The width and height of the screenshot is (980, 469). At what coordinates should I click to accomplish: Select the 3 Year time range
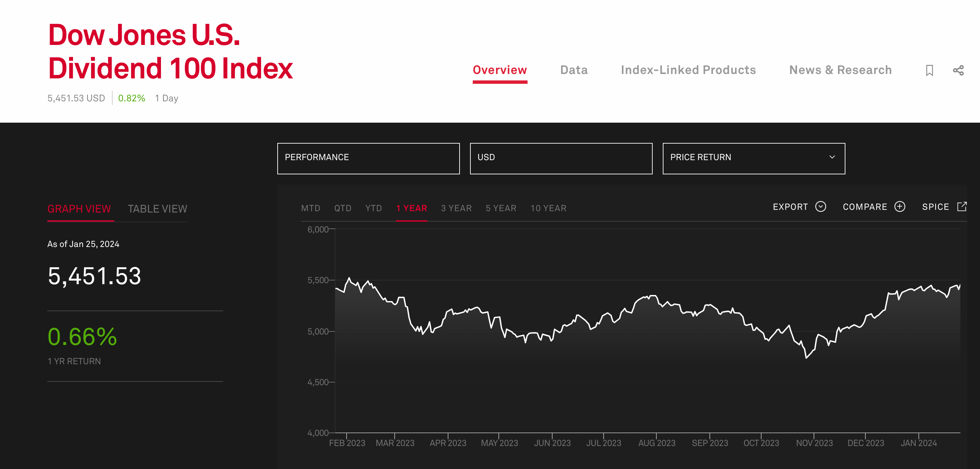click(x=456, y=208)
